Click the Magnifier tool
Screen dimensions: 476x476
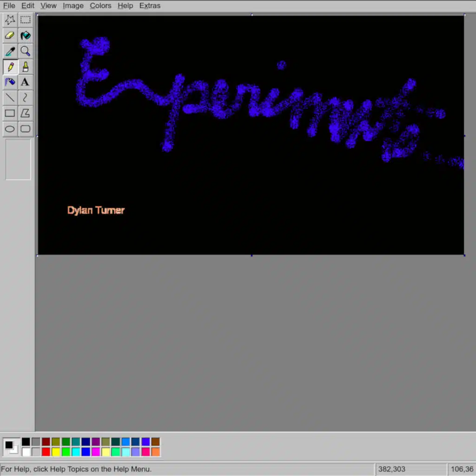coord(26,51)
